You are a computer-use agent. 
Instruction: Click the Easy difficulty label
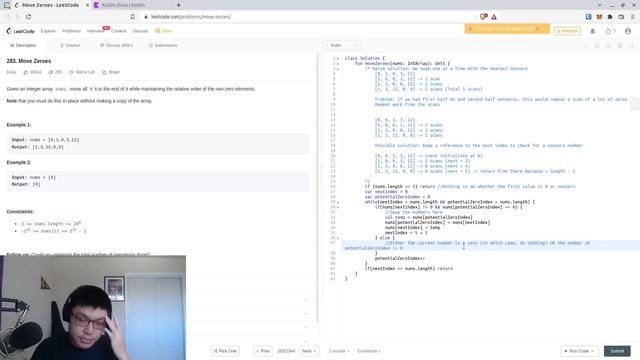pos(11,72)
